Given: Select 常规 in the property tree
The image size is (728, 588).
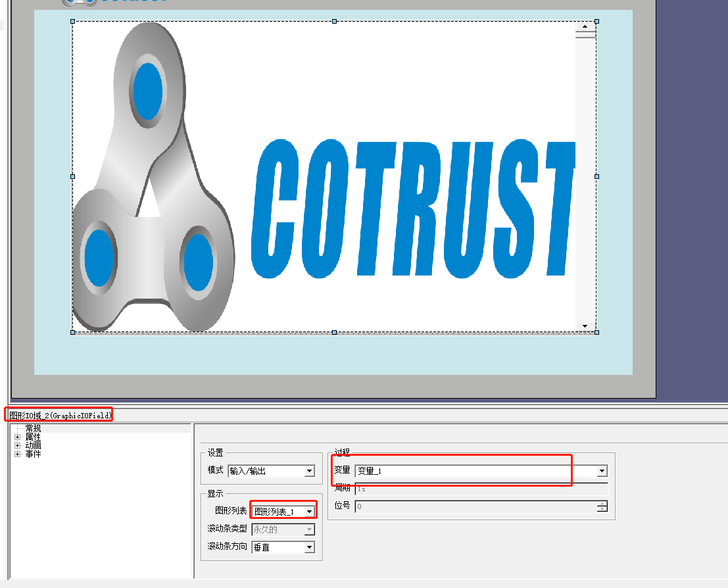Looking at the screenshot, I should point(33,428).
